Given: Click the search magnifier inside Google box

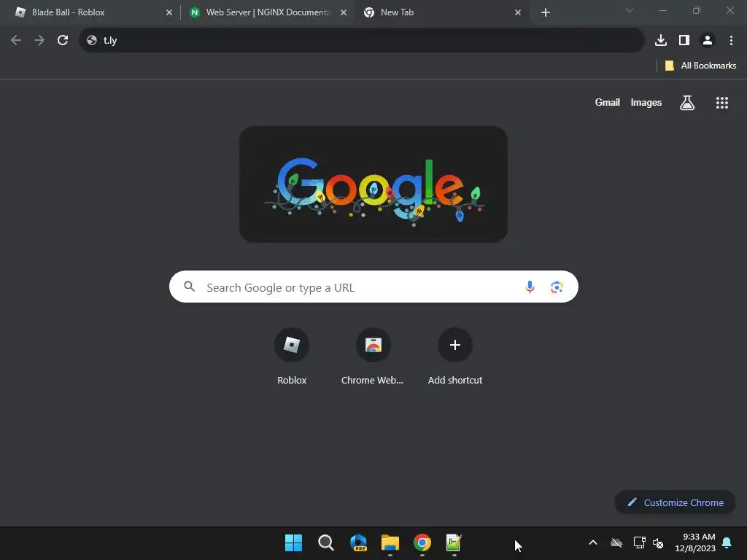Looking at the screenshot, I should pyautogui.click(x=190, y=287).
